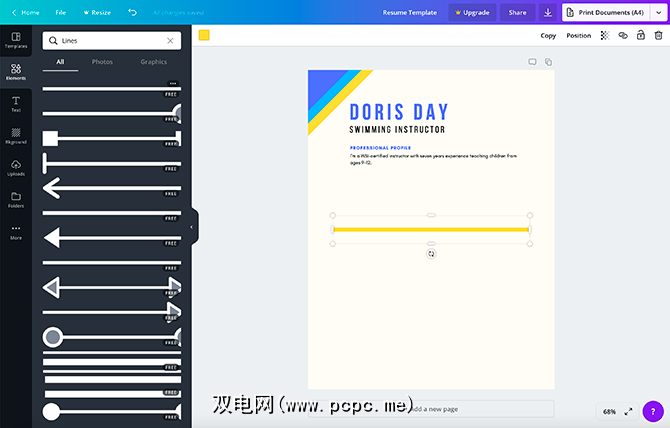The width and height of the screenshot is (670, 428).
Task: Go back to Home
Action: [26, 12]
